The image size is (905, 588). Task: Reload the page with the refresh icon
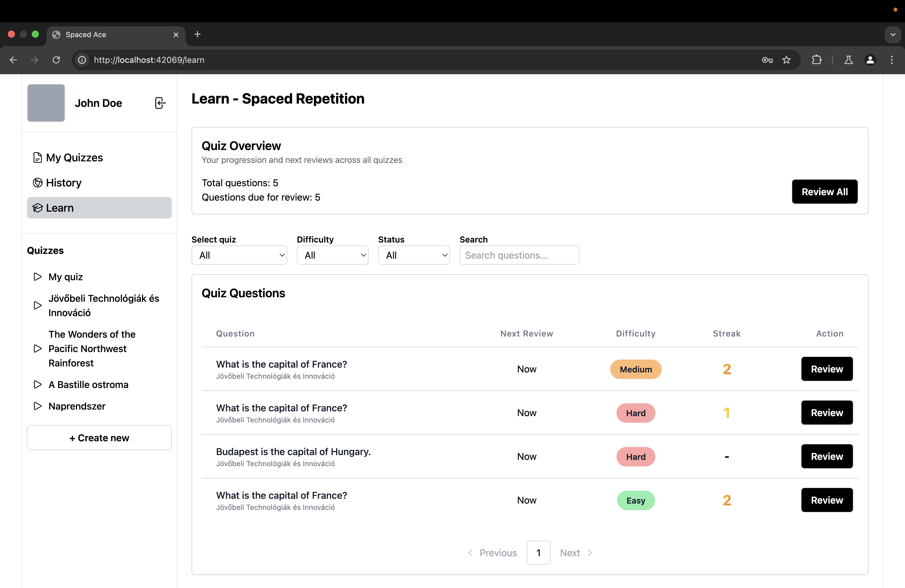(56, 60)
